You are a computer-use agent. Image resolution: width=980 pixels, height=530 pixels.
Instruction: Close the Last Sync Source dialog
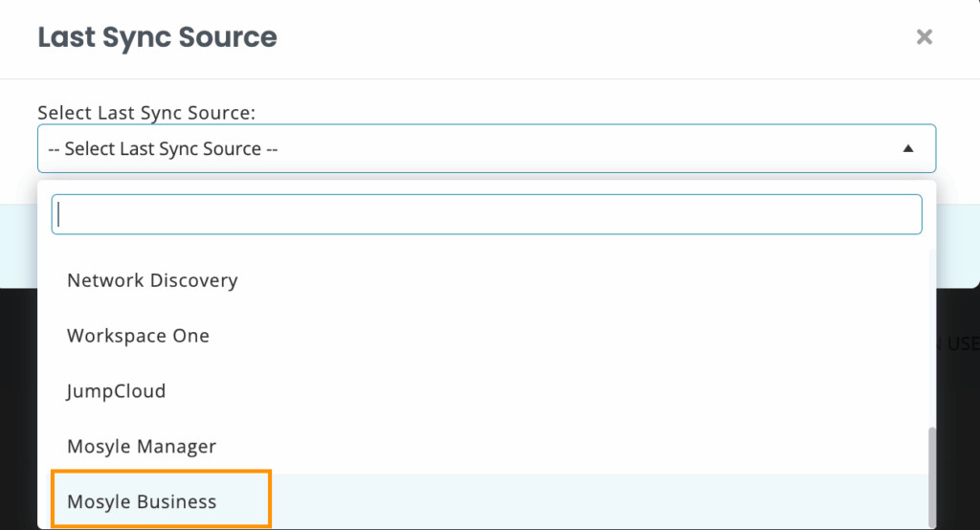(x=924, y=37)
